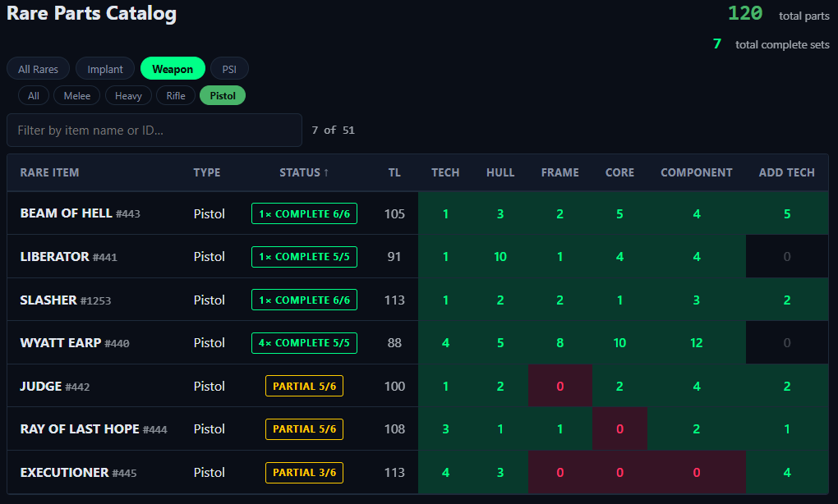Select Judge's missing FRAME cell

point(560,386)
